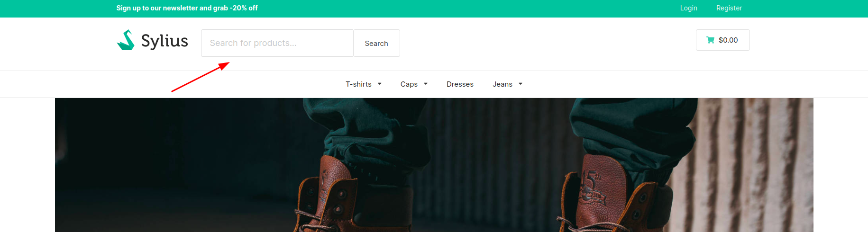
Task: Select the T-shirts menu label
Action: point(358,84)
